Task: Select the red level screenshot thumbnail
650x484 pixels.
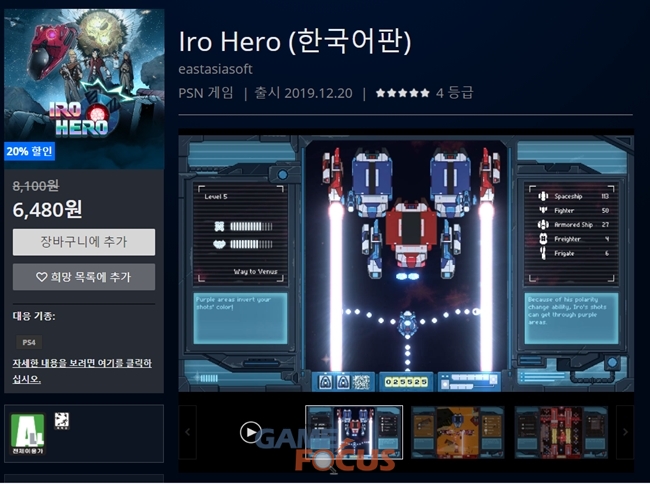Action: point(561,432)
